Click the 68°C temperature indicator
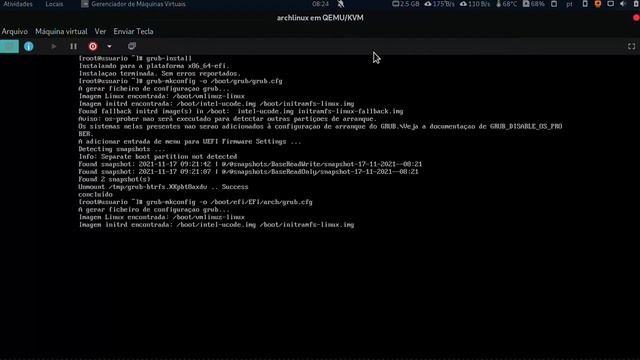Screen dimensions: 640x360 click(x=507, y=4)
